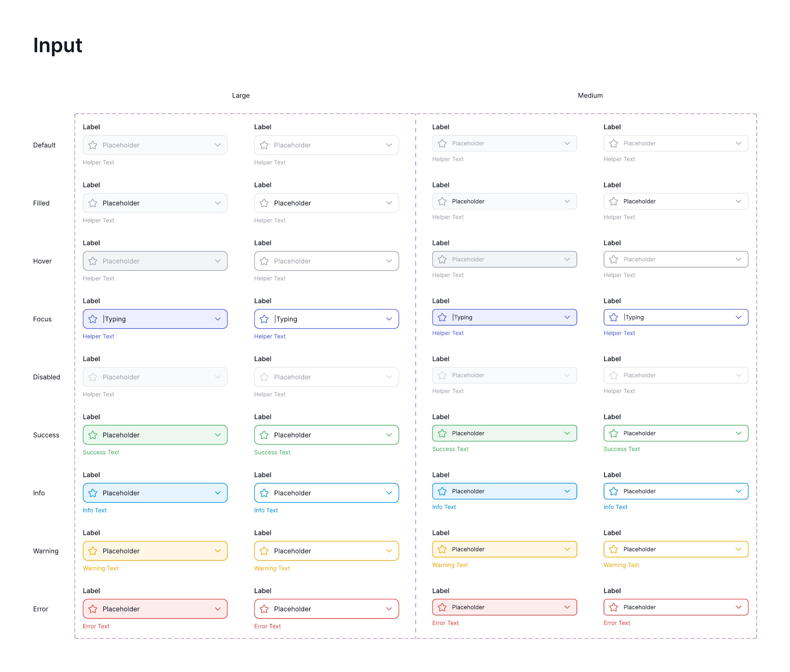Click the Placeholder text in the Large white Default input
Screen dimensions: 790x672
[292, 145]
